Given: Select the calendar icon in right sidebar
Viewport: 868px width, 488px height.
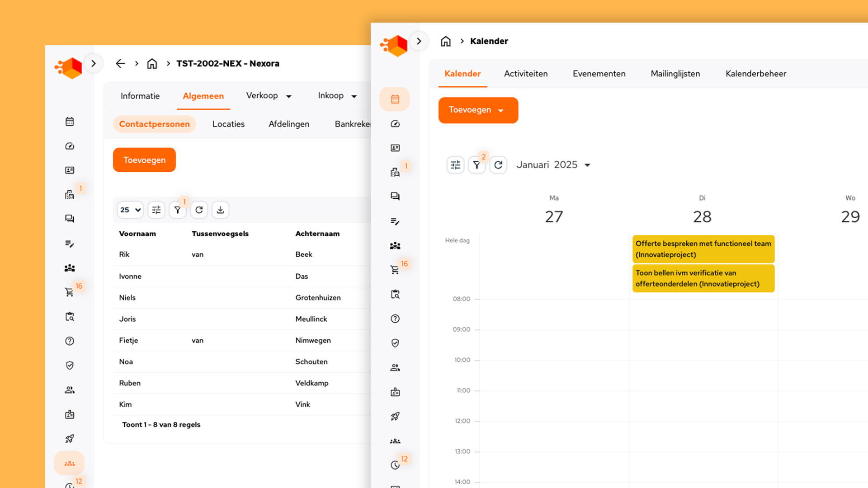Looking at the screenshot, I should 395,99.
